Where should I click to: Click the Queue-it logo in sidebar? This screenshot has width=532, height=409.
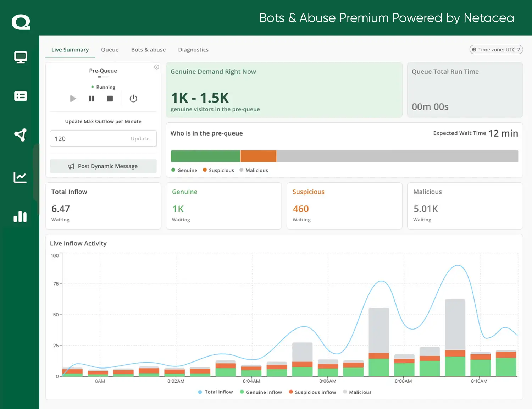(x=21, y=22)
